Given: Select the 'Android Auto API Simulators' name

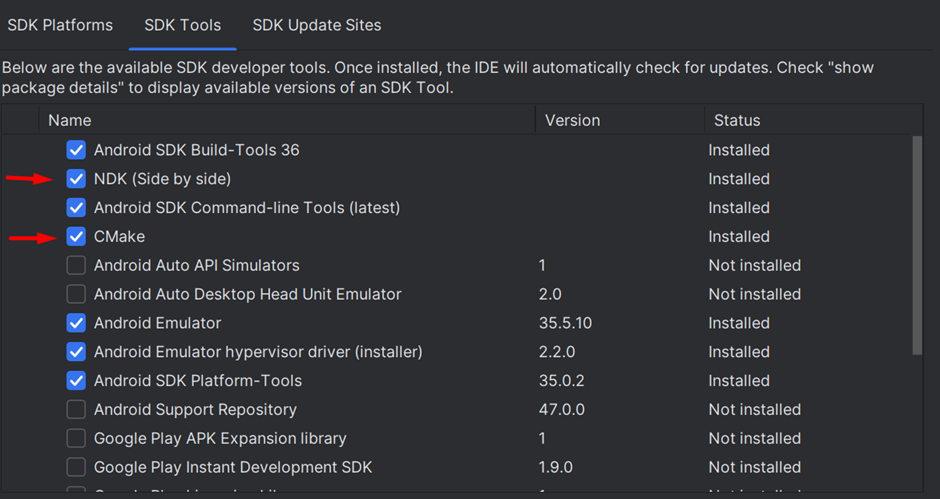Looking at the screenshot, I should click(x=197, y=265).
